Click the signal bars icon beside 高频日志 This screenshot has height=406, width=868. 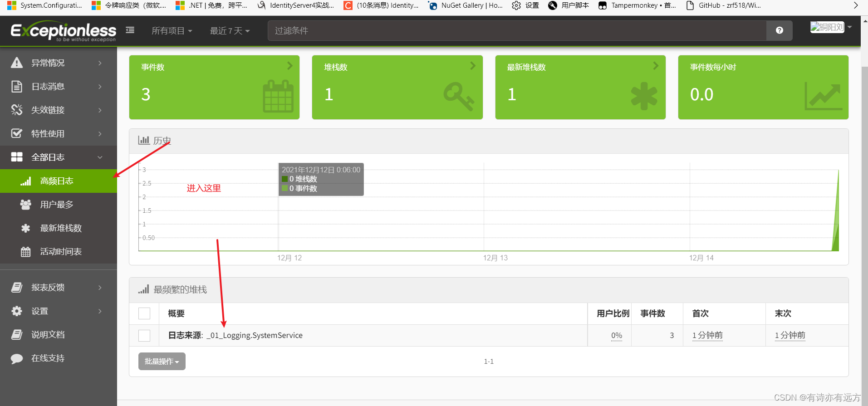[x=25, y=181]
